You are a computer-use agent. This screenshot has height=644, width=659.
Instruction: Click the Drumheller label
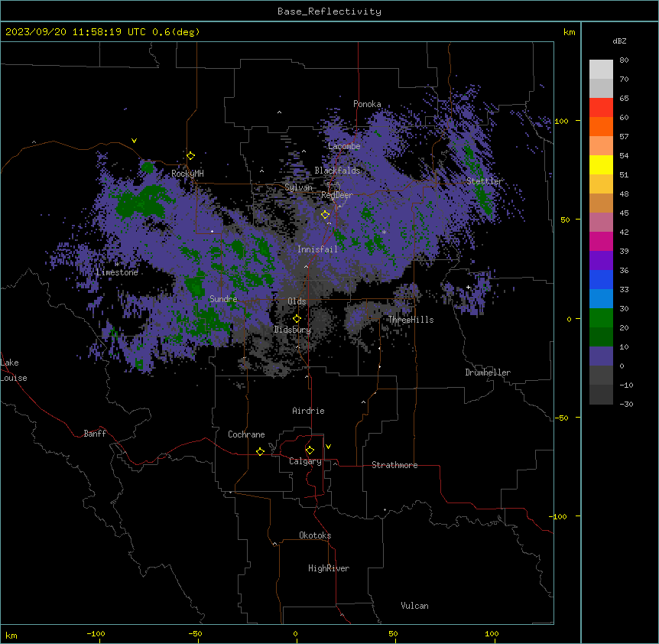pos(488,372)
